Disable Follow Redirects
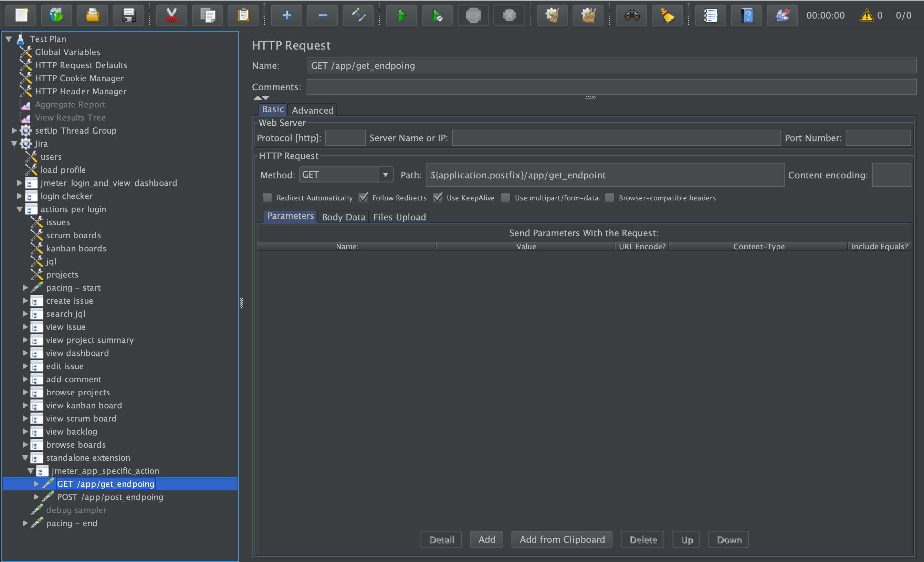Image resolution: width=924 pixels, height=562 pixels. pos(363,197)
